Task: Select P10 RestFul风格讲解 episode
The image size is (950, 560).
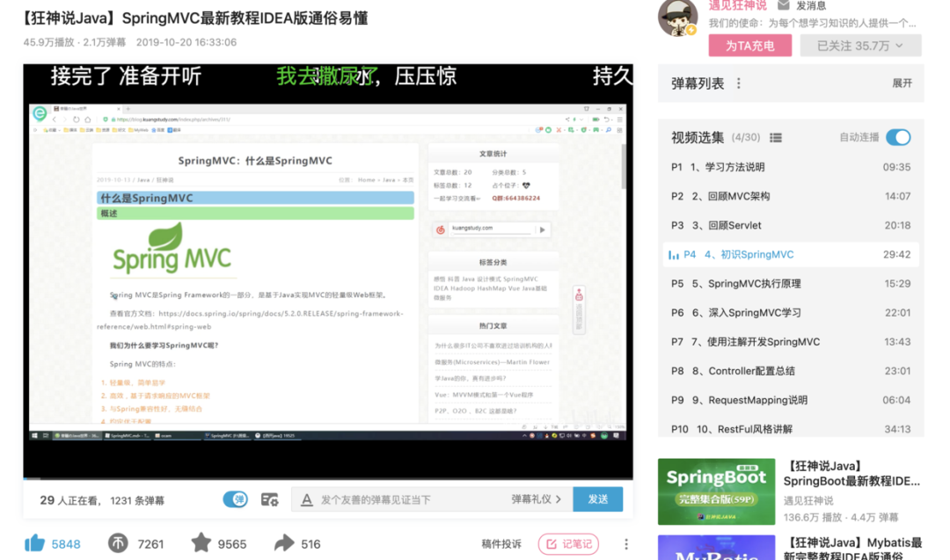Action: click(x=791, y=428)
